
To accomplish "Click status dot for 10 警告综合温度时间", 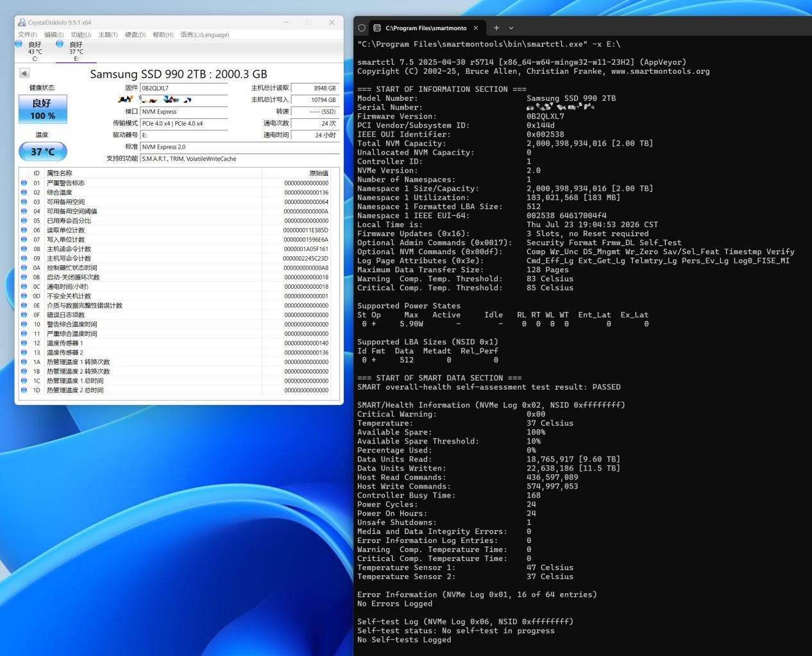I will tap(24, 324).
